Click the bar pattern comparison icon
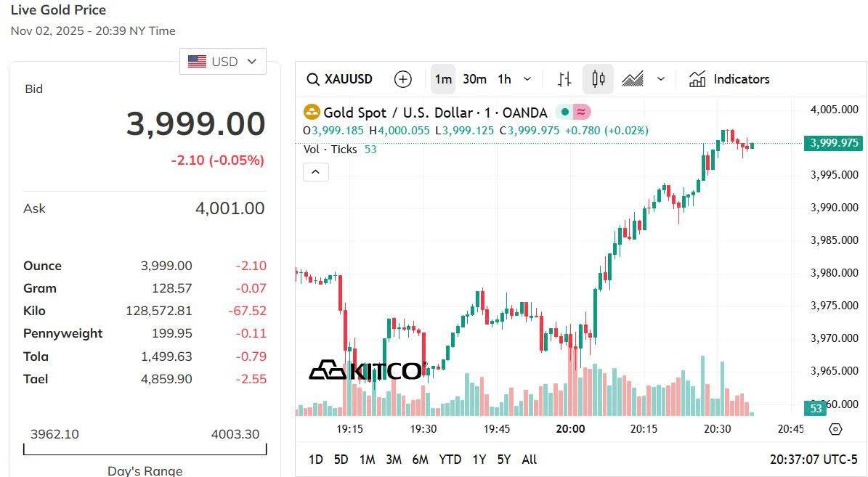The height and width of the screenshot is (477, 868). tap(564, 78)
